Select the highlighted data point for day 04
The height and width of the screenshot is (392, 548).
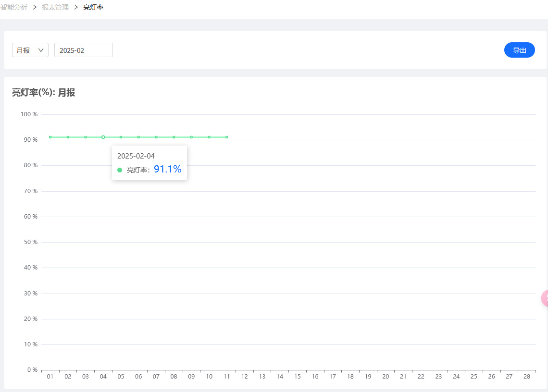(x=103, y=137)
